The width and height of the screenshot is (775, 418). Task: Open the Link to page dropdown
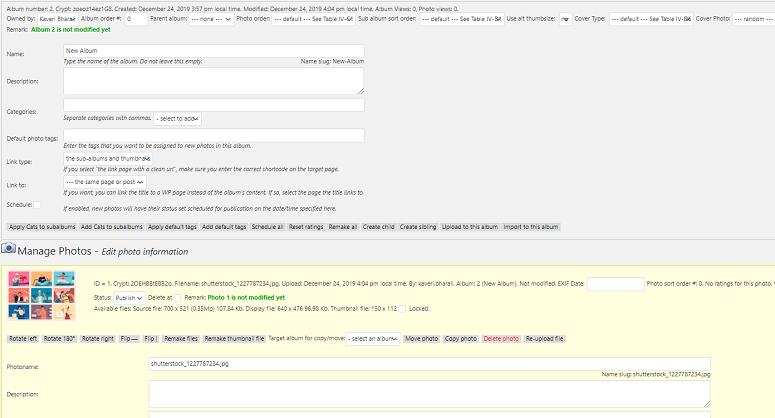tap(105, 182)
